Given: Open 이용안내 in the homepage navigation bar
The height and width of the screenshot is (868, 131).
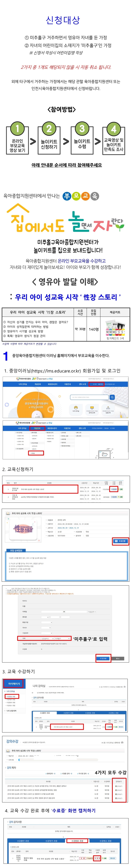Looking at the screenshot, I should (68, 384).
